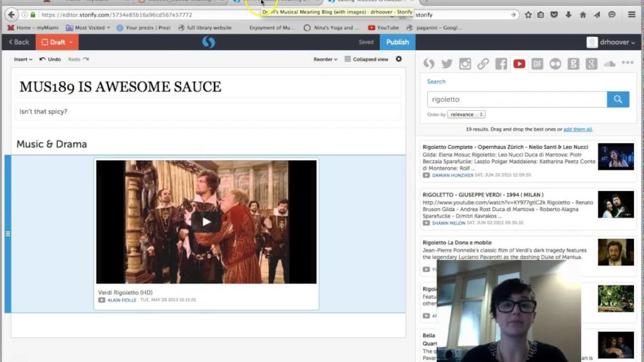Select the GIF source icon
The width and height of the screenshot is (644, 362).
click(x=537, y=63)
